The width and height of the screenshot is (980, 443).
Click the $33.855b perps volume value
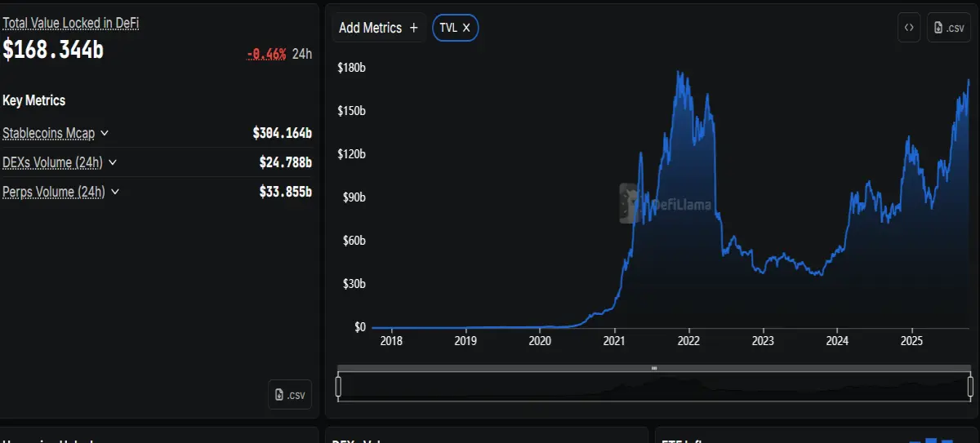(x=286, y=192)
